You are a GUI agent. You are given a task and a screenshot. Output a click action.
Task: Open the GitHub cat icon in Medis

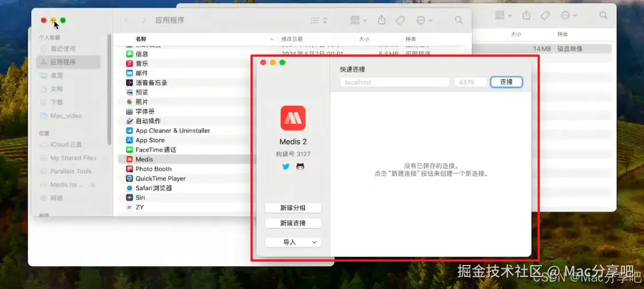coord(300,167)
